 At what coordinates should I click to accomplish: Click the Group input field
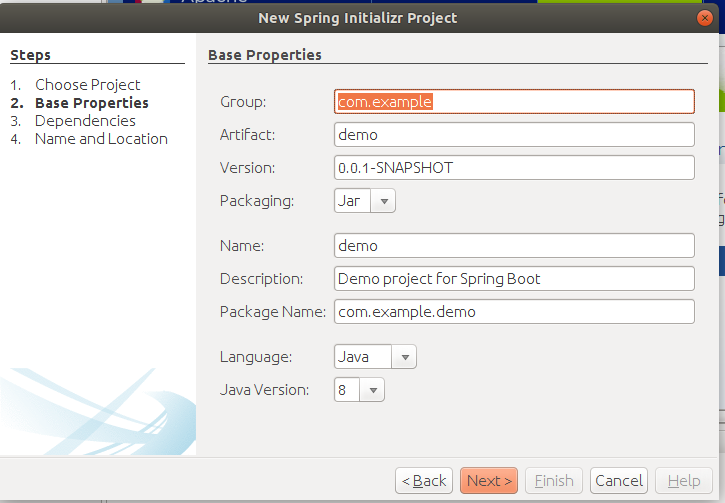click(x=514, y=102)
